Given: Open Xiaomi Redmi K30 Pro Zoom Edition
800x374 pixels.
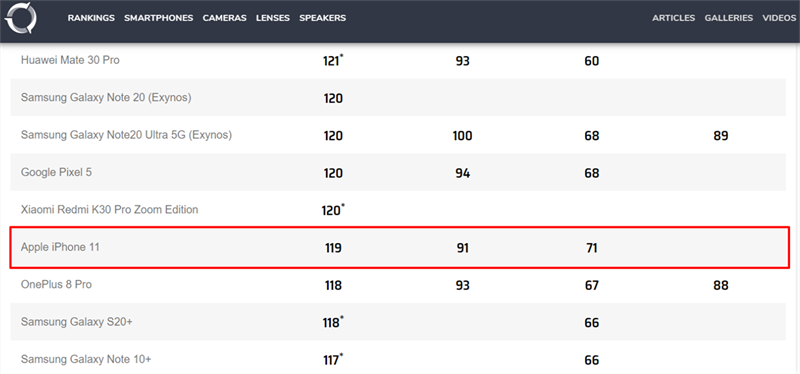Looking at the screenshot, I should [110, 209].
